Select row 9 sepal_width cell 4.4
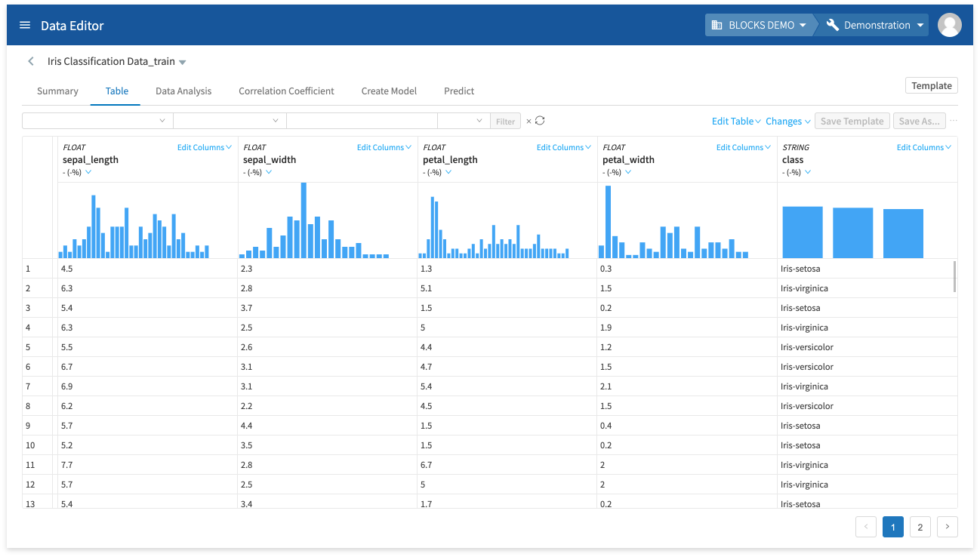The height and width of the screenshot is (557, 980). [328, 426]
